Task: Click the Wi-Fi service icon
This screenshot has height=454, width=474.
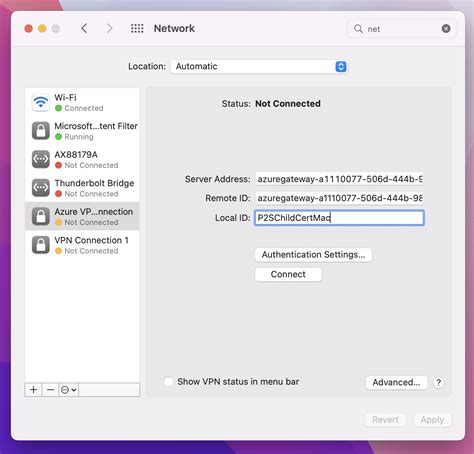Action: pyautogui.click(x=41, y=102)
